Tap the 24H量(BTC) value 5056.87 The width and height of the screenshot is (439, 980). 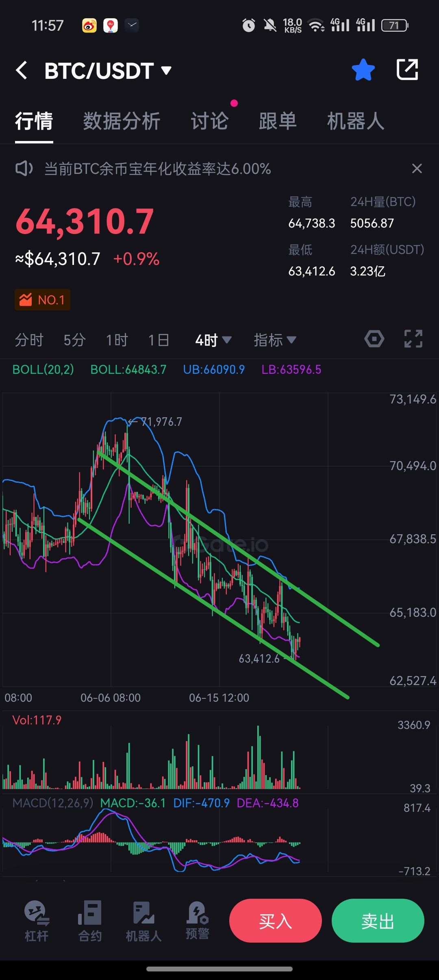pyautogui.click(x=372, y=223)
